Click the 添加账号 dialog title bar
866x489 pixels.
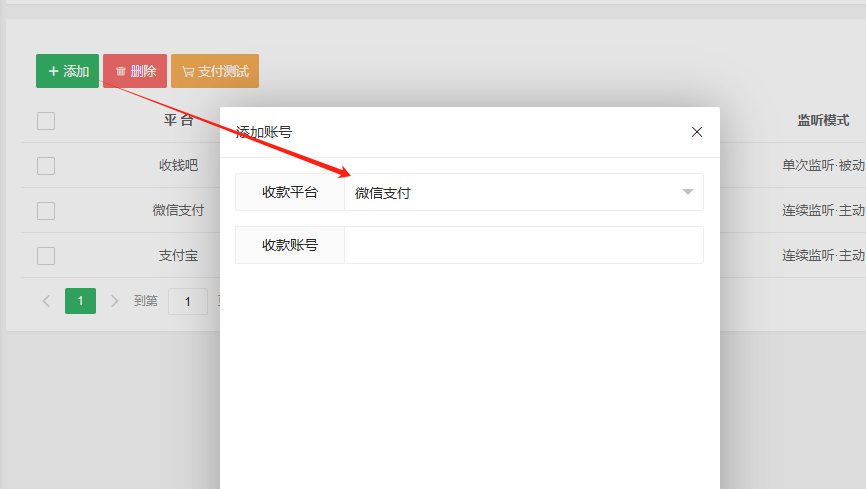(x=450, y=132)
